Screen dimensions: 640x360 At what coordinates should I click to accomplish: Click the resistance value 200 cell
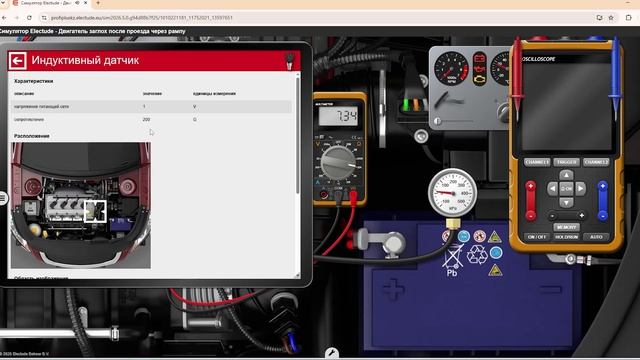click(147, 120)
